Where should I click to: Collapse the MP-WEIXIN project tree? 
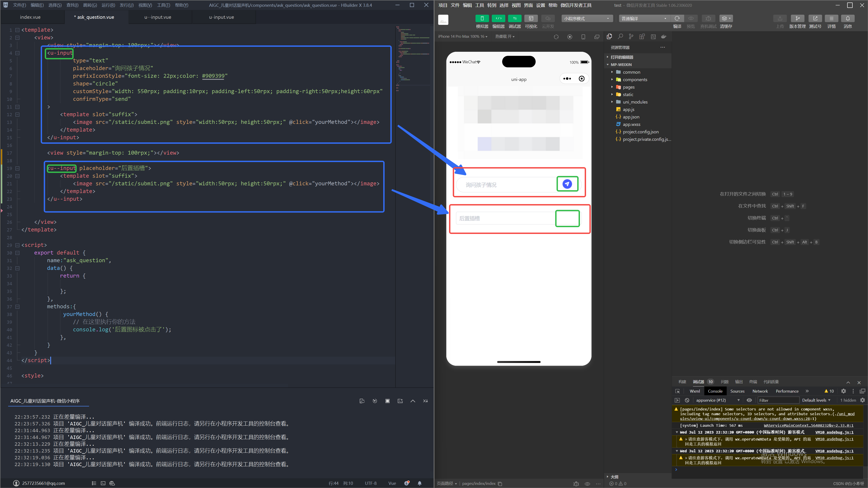pyautogui.click(x=621, y=65)
